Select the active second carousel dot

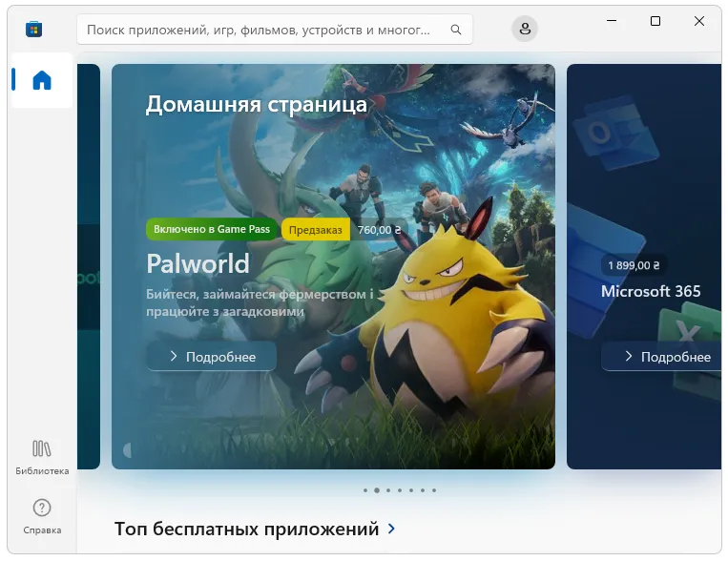coord(377,490)
